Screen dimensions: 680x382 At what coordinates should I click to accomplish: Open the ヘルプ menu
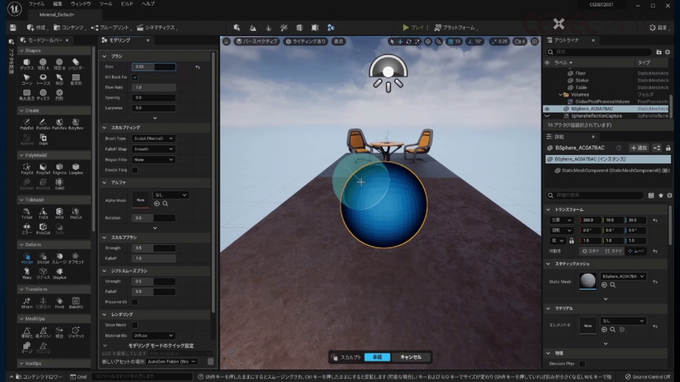[148, 4]
